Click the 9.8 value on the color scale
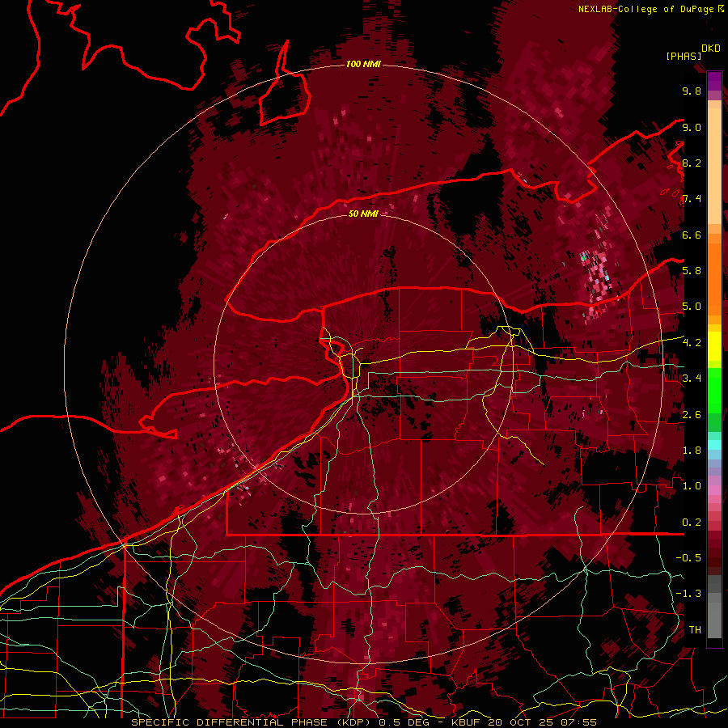 (692, 91)
